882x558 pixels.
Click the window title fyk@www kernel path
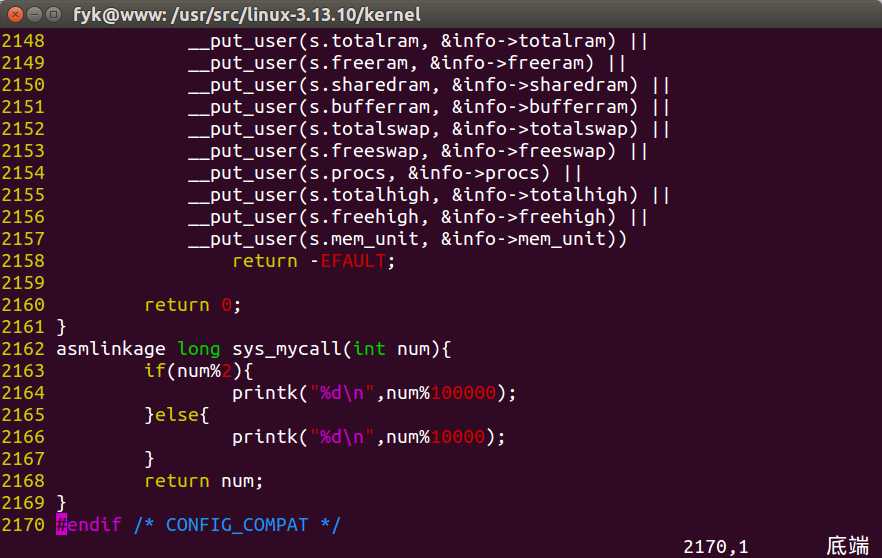point(247,14)
